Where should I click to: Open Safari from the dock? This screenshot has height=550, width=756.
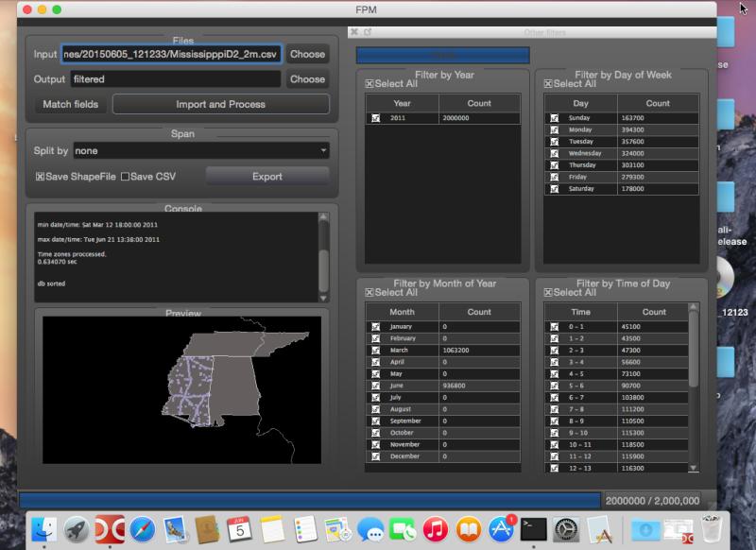point(143,529)
